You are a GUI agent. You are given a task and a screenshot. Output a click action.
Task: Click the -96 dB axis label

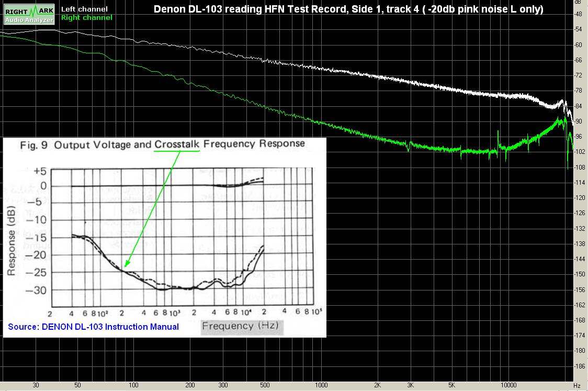(x=578, y=137)
